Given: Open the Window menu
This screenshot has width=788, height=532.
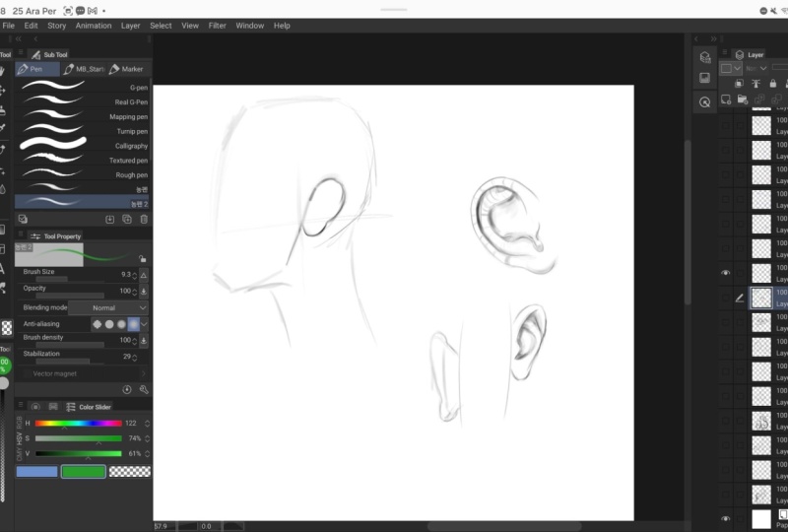Looking at the screenshot, I should 250,26.
